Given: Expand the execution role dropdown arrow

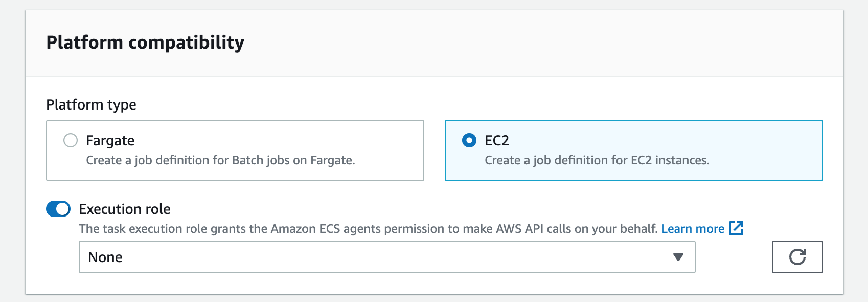Looking at the screenshot, I should pos(678,257).
